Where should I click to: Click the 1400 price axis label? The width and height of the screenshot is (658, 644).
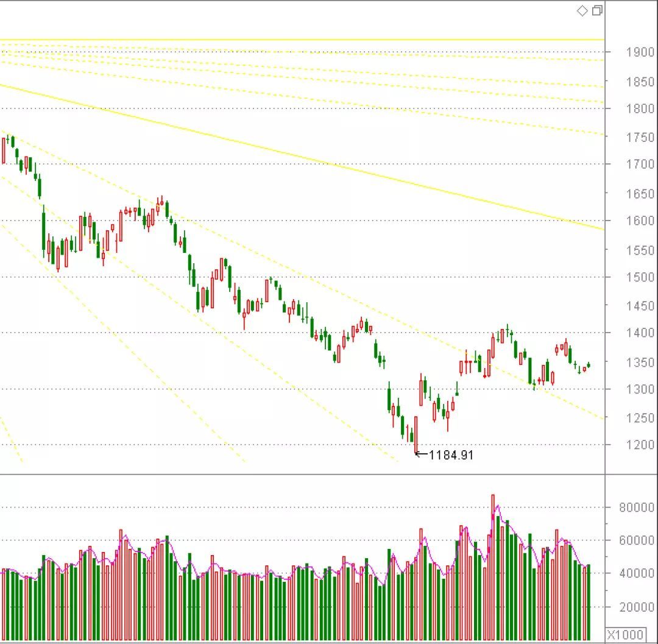point(640,333)
